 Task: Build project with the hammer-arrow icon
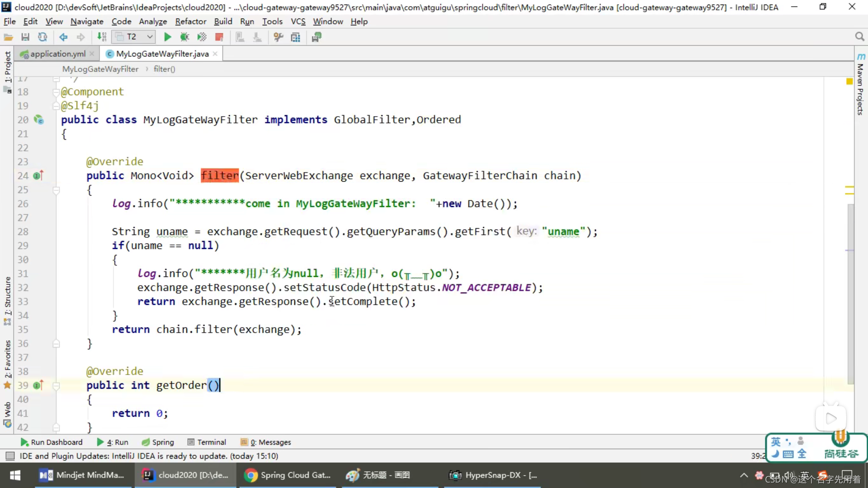click(x=102, y=37)
